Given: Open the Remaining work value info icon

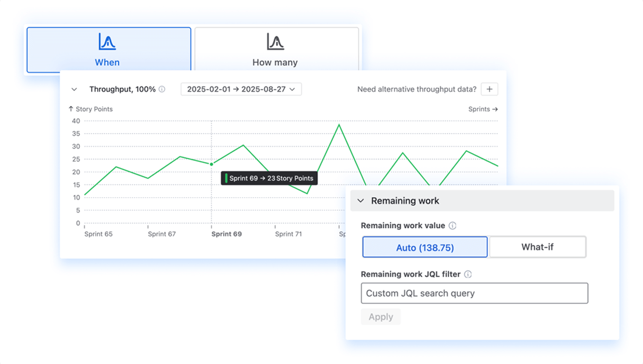Looking at the screenshot, I should coord(452,226).
